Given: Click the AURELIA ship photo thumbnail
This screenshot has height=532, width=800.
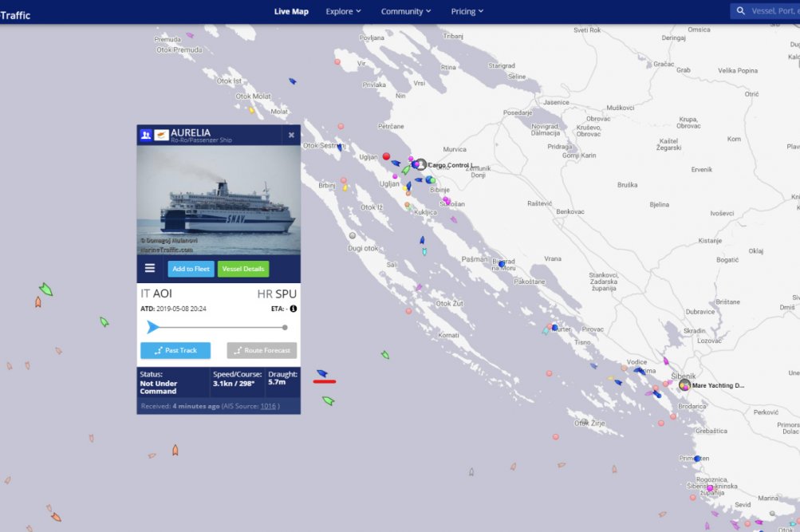Looking at the screenshot, I should click(219, 200).
